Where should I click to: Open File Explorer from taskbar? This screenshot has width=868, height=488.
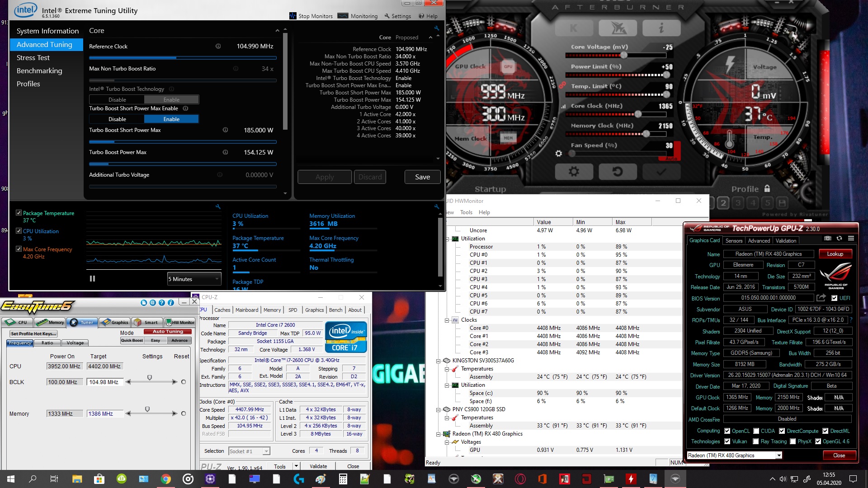click(77, 479)
